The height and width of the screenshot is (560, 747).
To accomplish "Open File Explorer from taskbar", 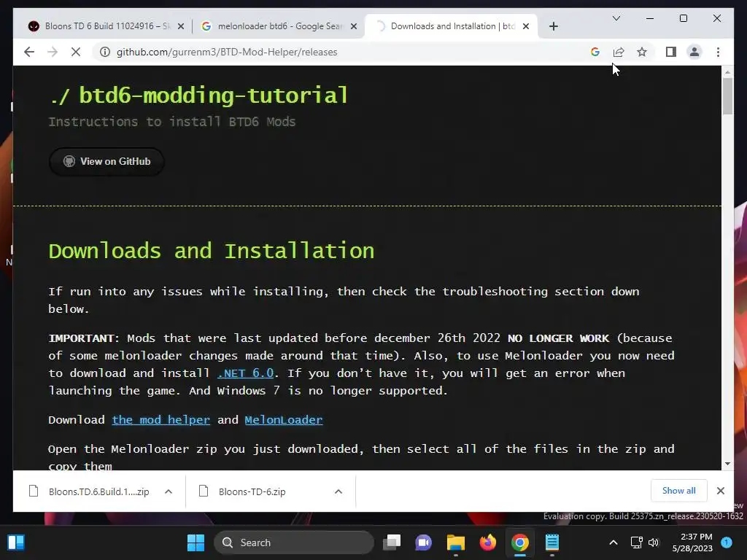I will [455, 542].
